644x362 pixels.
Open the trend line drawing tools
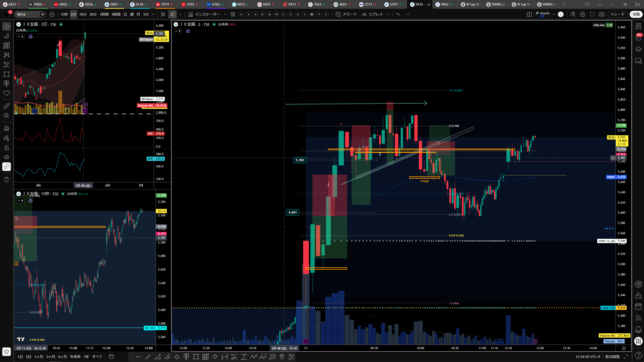[7, 36]
